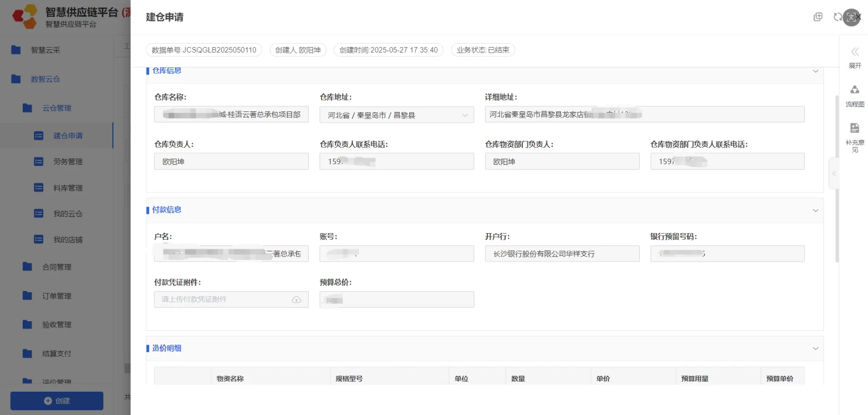
Task: Collapse the 仓库信息 section chevron
Action: 815,71
